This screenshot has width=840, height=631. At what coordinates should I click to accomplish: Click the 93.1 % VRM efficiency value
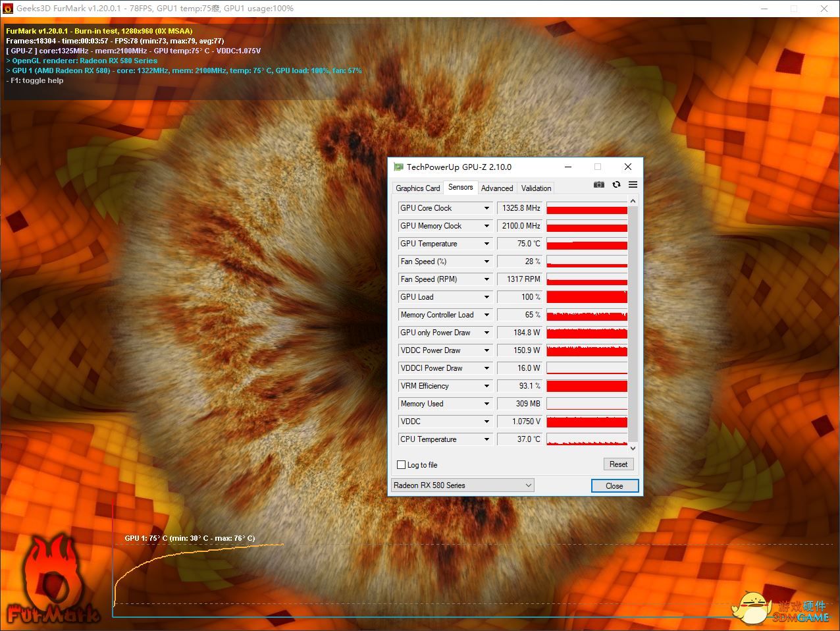[520, 386]
